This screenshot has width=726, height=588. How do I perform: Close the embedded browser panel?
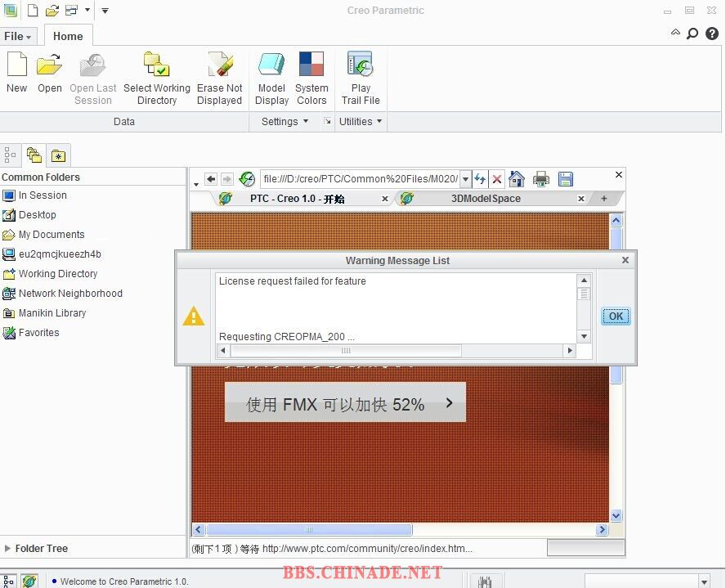tap(619, 174)
